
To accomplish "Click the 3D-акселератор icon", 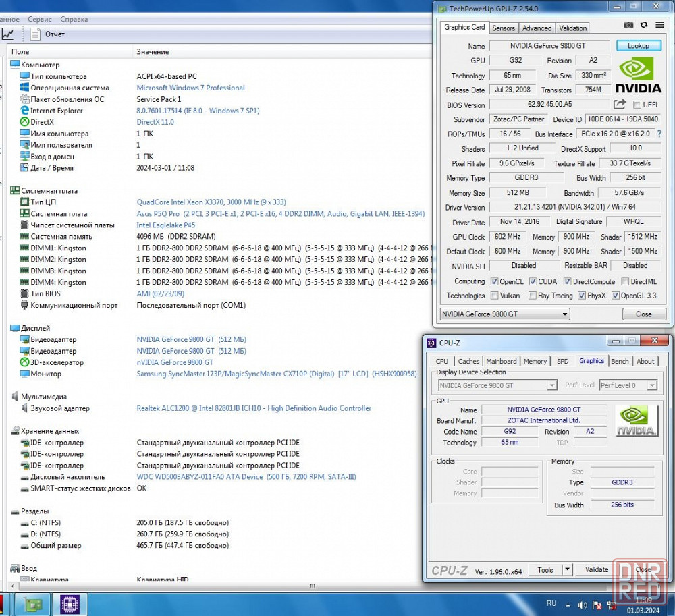I will pyautogui.click(x=24, y=362).
